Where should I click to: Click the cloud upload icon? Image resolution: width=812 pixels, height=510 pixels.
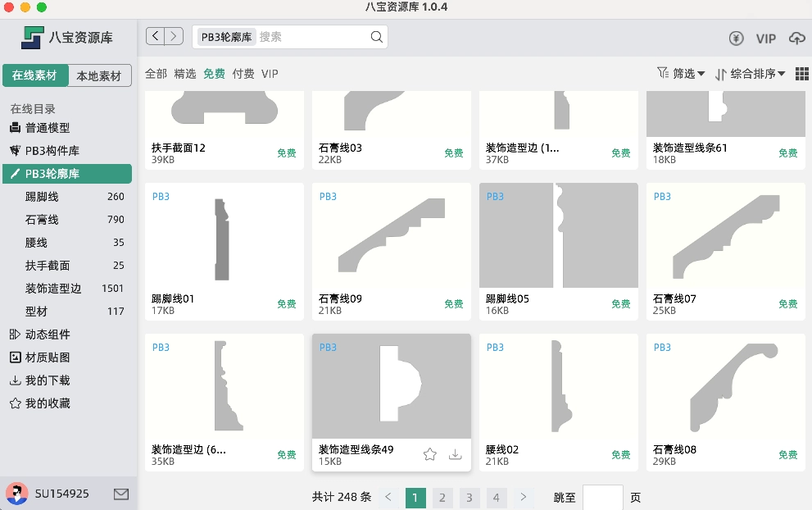click(x=796, y=39)
